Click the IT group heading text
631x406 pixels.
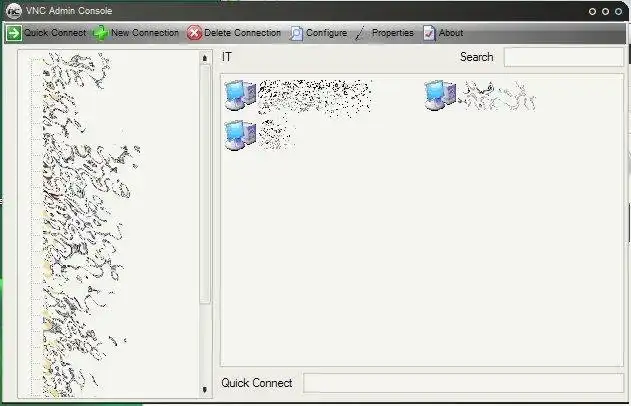(227, 57)
